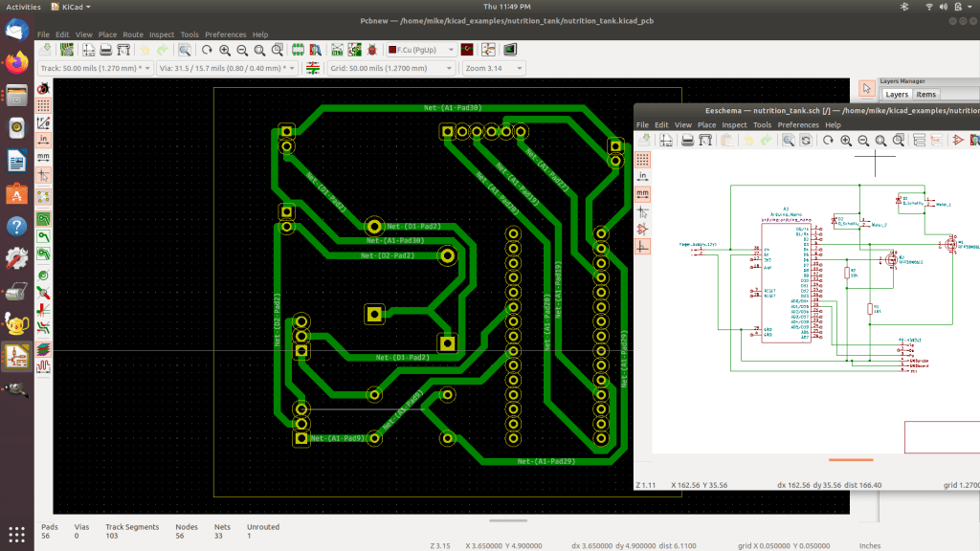Click Zoom to Fit in Eeschema toolbar
This screenshot has height=551, width=980.
click(x=880, y=140)
